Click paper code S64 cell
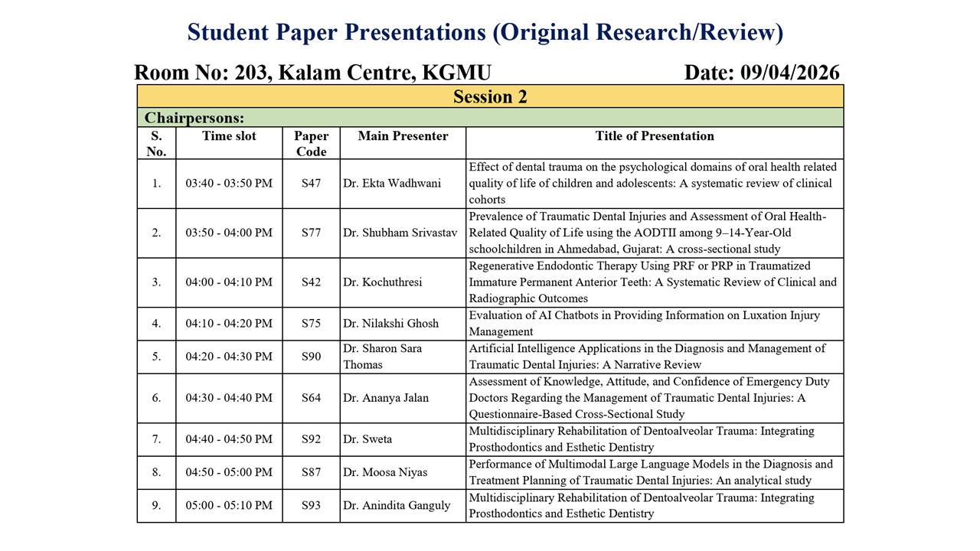Screen dimensions: 980x551 (x=311, y=398)
